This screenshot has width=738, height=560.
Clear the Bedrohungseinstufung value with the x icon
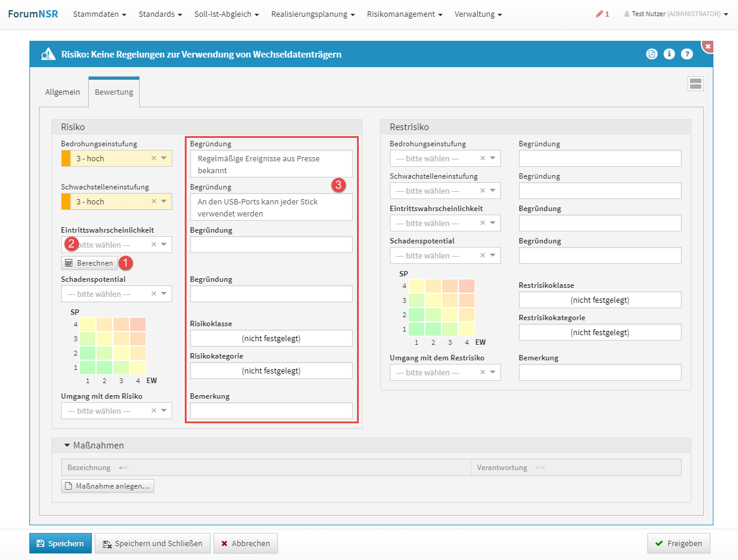(154, 158)
